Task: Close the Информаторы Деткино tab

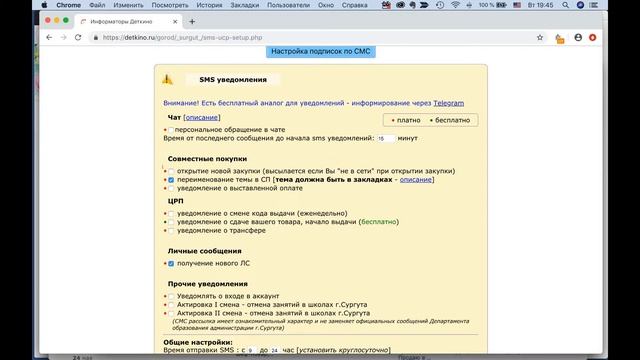Action: [175, 22]
